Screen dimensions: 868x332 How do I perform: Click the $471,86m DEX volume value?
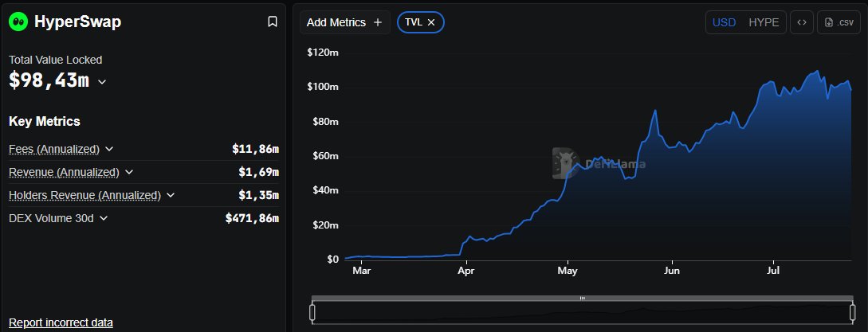pyautogui.click(x=252, y=219)
